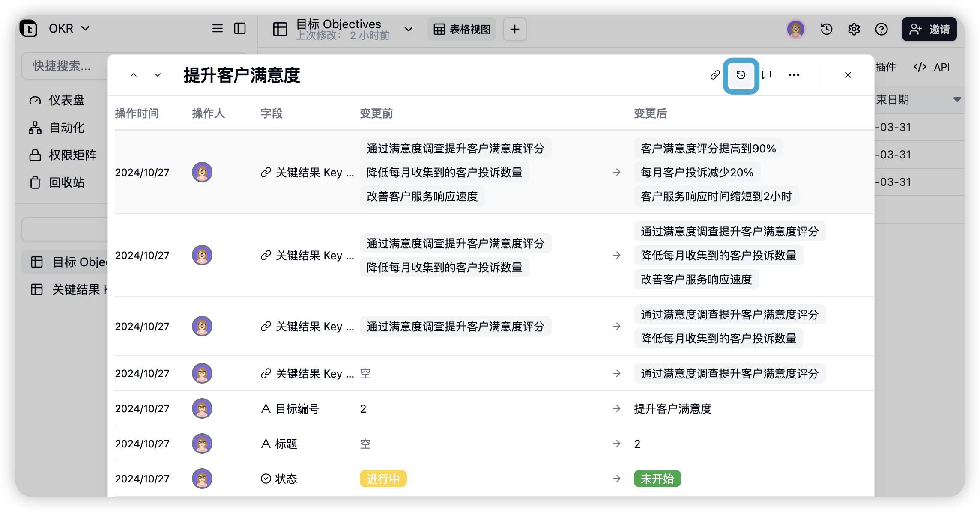Open the 回收站 trash in sidebar

(66, 182)
